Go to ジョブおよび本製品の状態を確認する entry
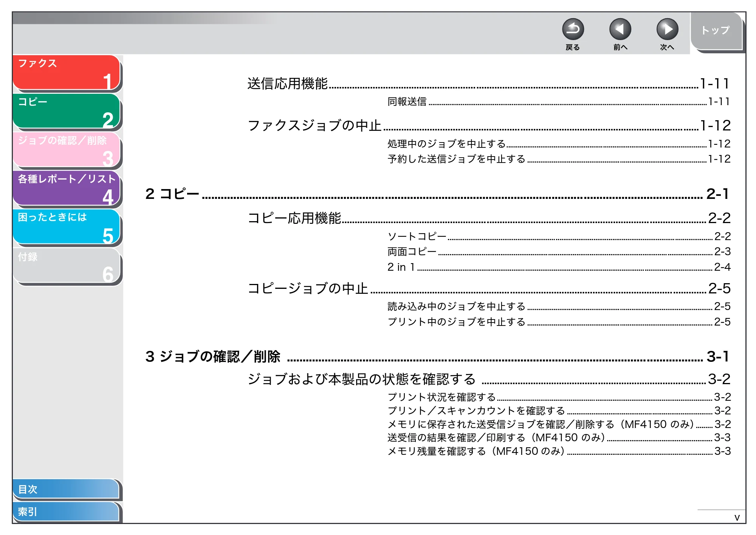 pos(489,379)
